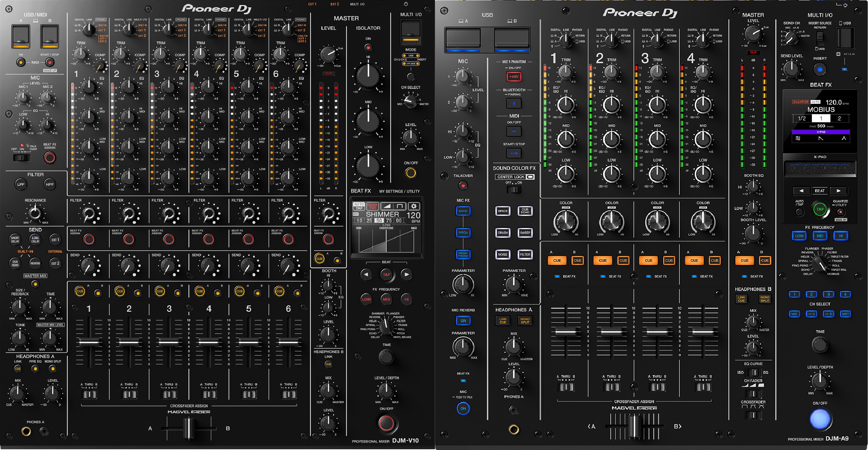Select SHORT DELAY send effect on DJM-V10
This screenshot has width=868, height=450.
point(15,240)
